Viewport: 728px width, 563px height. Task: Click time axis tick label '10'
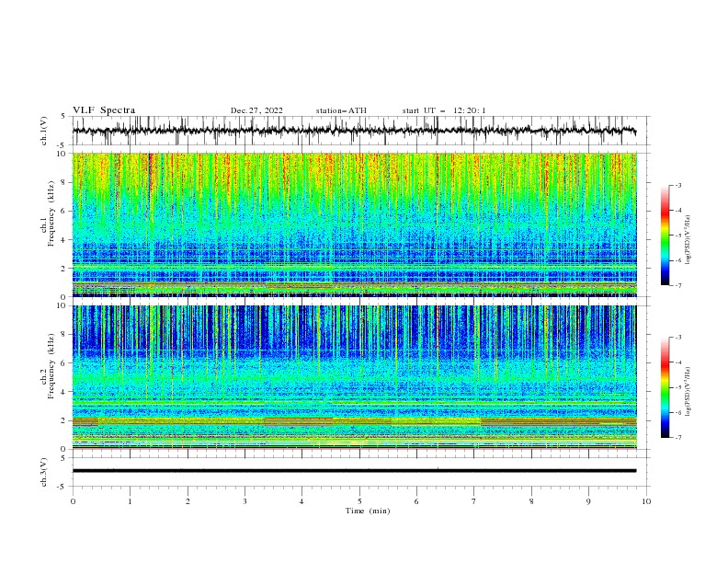(646, 501)
